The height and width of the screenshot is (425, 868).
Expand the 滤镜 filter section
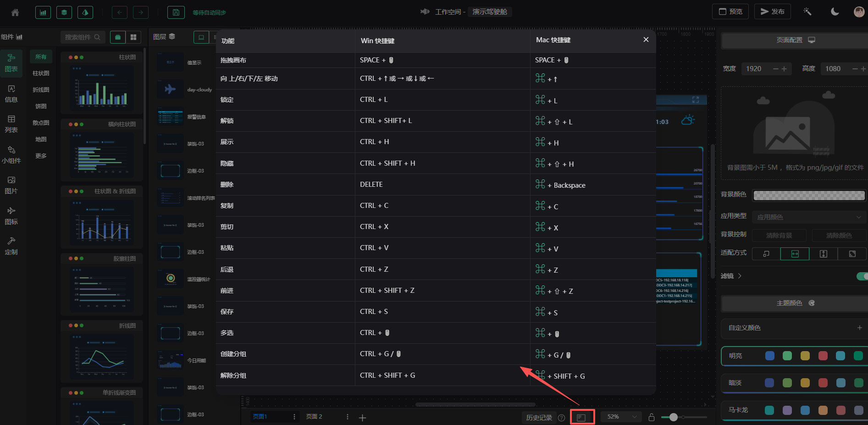[x=740, y=276]
